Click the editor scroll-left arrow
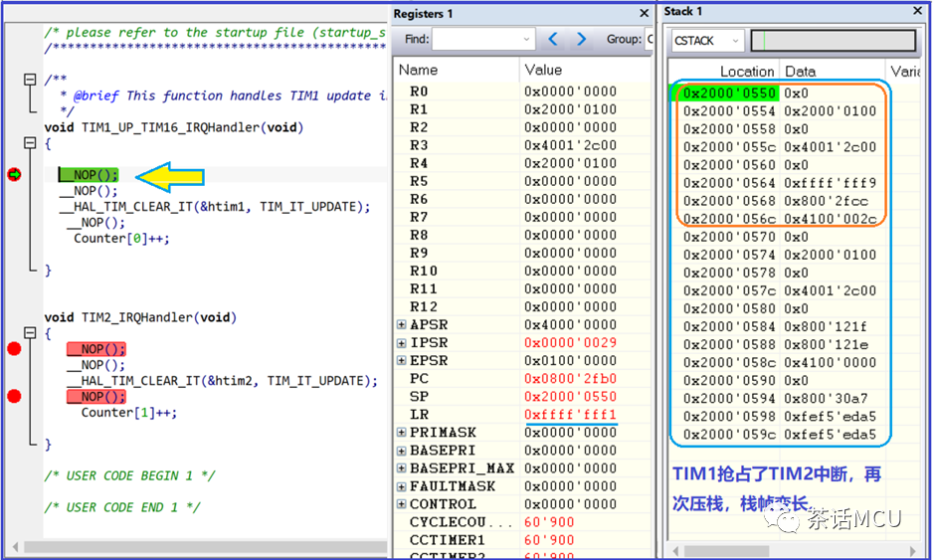This screenshot has height=560, width=933. [16, 546]
